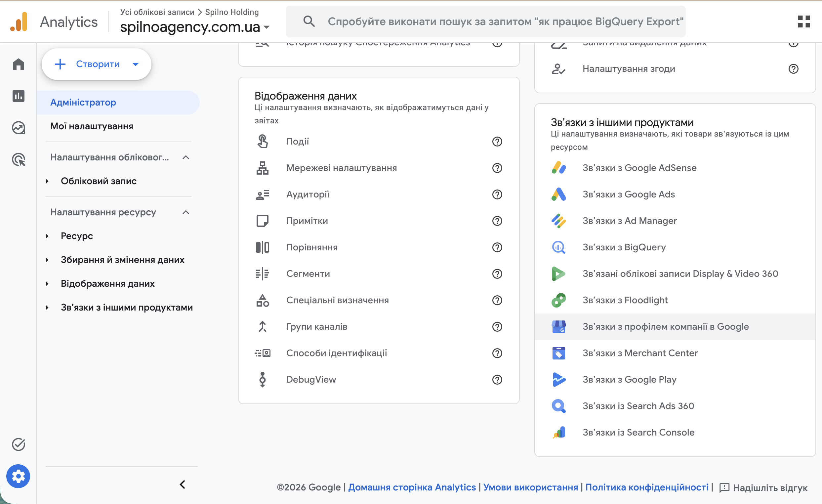Click help icon next to Налаштування згоди
The height and width of the screenshot is (504, 822).
pyautogui.click(x=793, y=69)
